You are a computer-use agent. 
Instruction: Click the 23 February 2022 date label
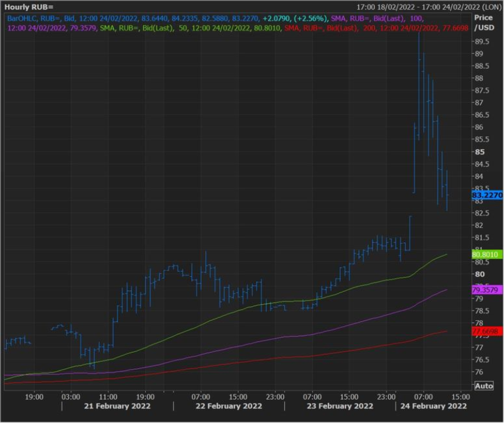pyautogui.click(x=340, y=406)
